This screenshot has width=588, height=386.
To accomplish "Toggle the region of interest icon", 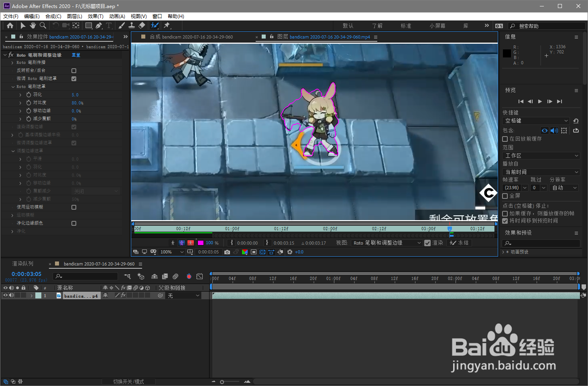I will (x=254, y=252).
